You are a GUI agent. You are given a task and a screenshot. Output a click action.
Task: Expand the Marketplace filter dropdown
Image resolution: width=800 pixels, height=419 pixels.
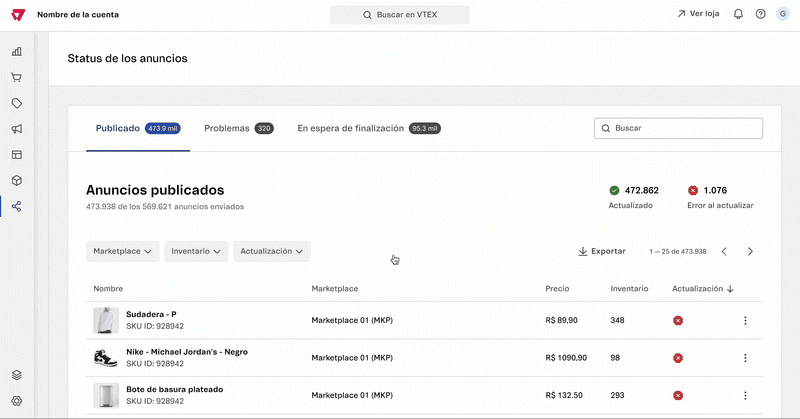click(123, 251)
